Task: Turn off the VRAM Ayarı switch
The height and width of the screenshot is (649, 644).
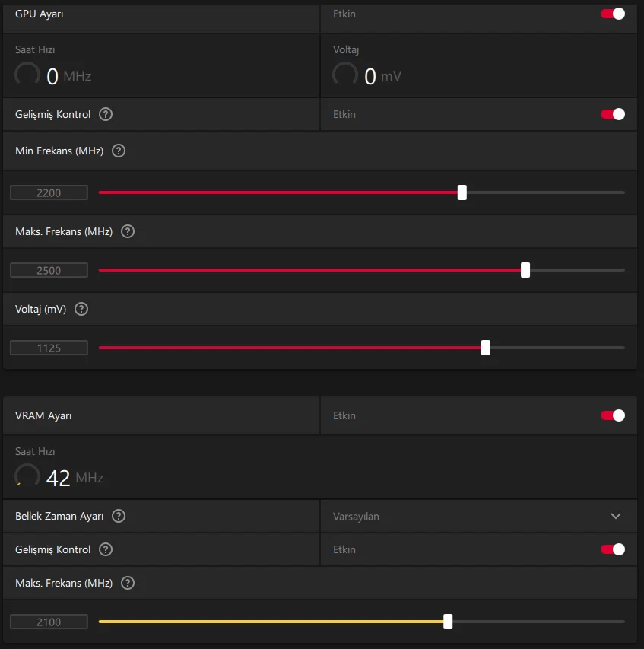Action: pos(613,415)
